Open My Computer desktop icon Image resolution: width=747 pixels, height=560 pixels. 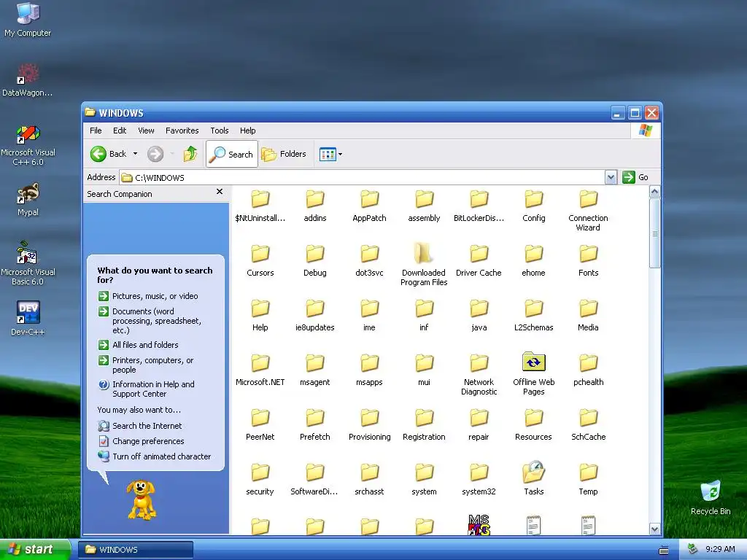[x=28, y=20]
